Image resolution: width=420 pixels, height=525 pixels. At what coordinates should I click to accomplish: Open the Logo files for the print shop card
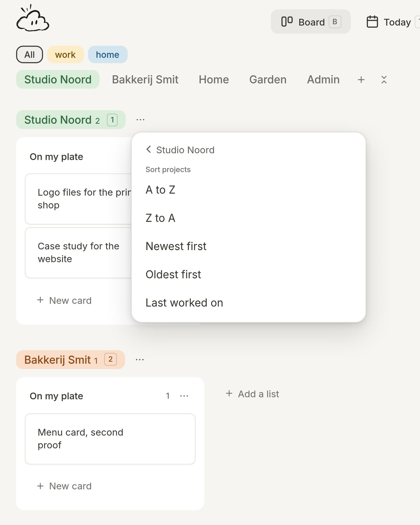pyautogui.click(x=78, y=199)
